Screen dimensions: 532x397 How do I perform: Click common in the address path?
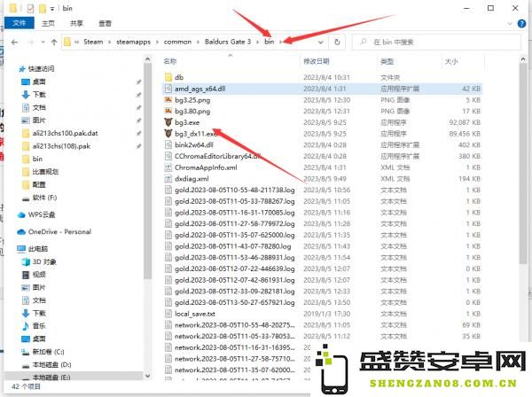tap(177, 42)
